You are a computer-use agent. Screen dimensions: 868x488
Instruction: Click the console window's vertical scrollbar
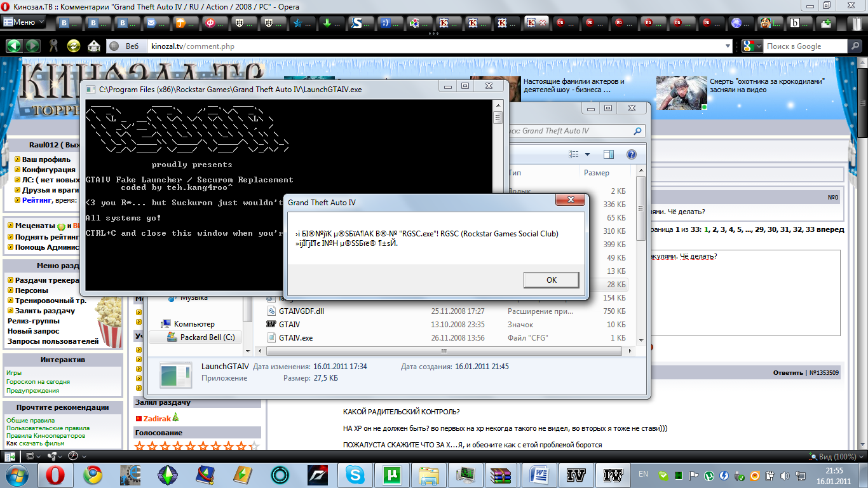coord(498,196)
